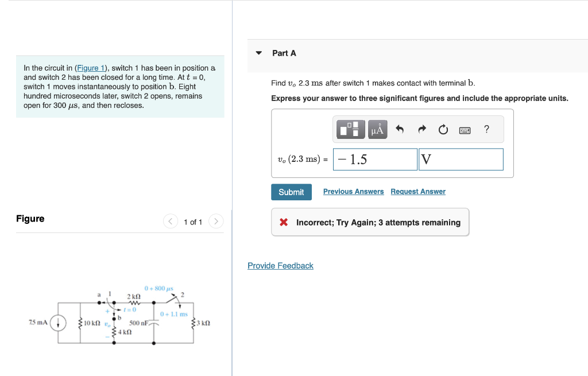Image resolution: width=588 pixels, height=376 pixels.
Task: Go back to the previous figure page
Action: tap(170, 222)
